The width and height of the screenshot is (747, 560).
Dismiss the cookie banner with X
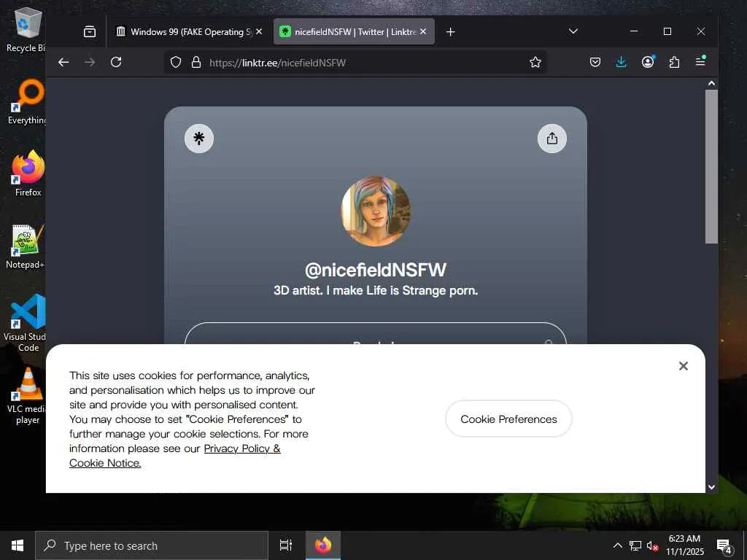tap(683, 366)
